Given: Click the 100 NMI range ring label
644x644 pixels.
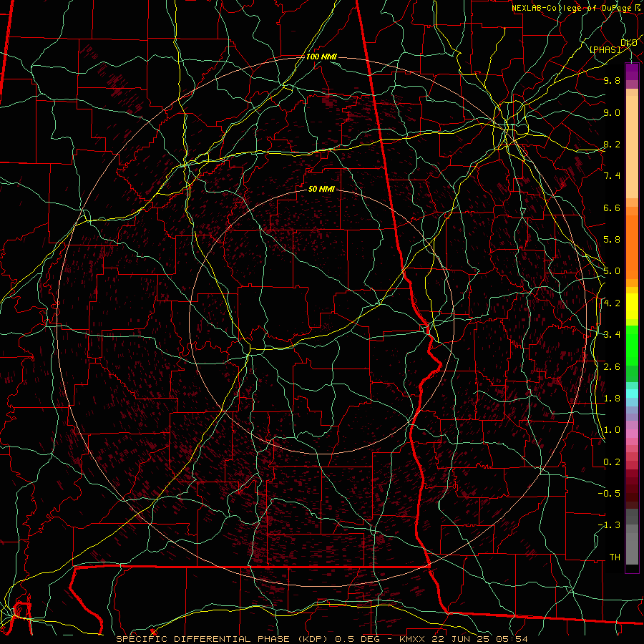Looking at the screenshot, I should [x=321, y=57].
